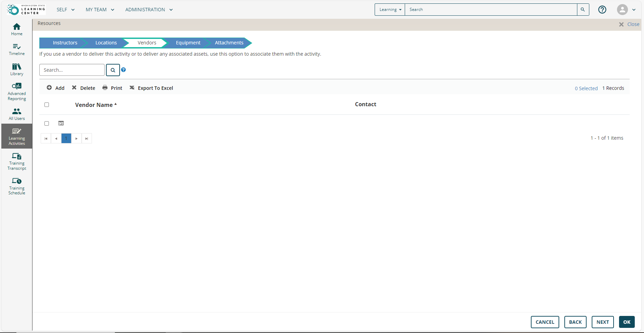Open the vendor row details icon
644x333 pixels.
point(61,123)
